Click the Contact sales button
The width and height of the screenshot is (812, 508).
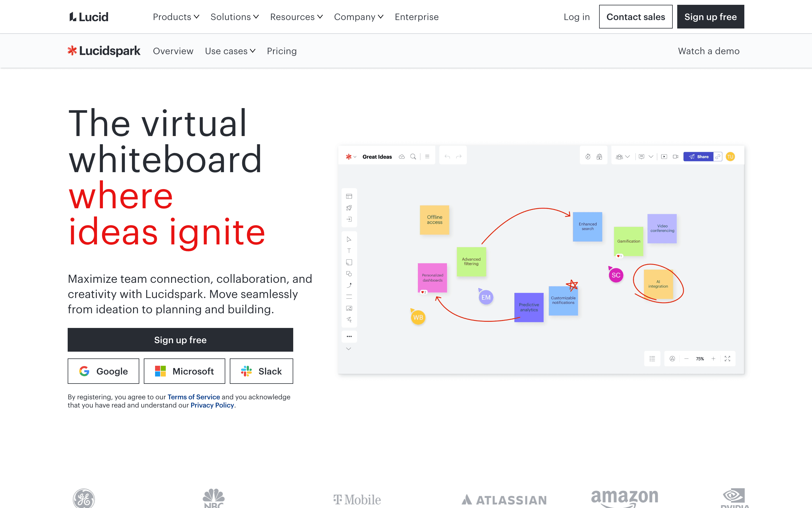[x=636, y=17]
